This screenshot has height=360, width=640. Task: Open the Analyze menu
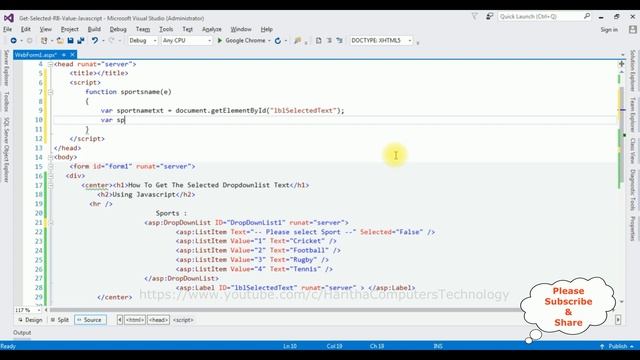[212, 29]
